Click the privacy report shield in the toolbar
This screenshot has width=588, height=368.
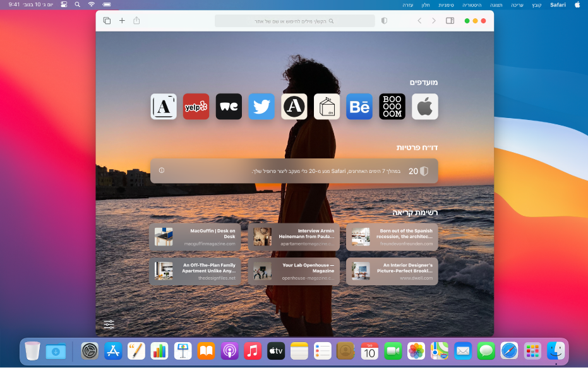384,21
